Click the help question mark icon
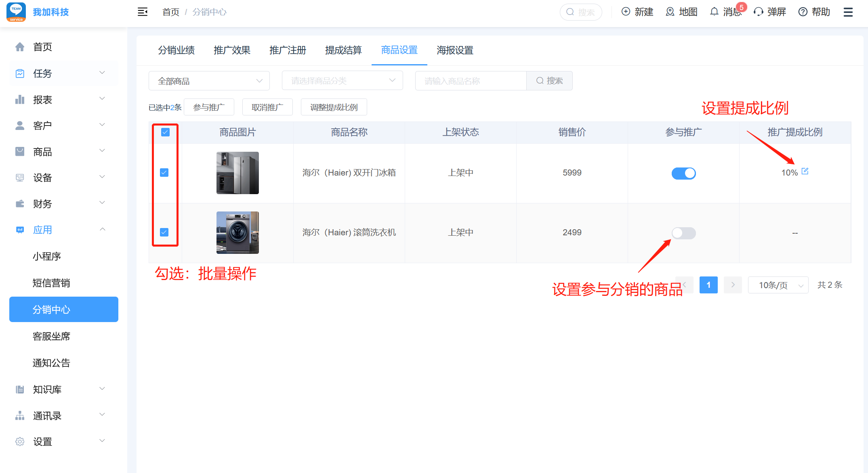Viewport: 868px width, 473px height. (803, 12)
